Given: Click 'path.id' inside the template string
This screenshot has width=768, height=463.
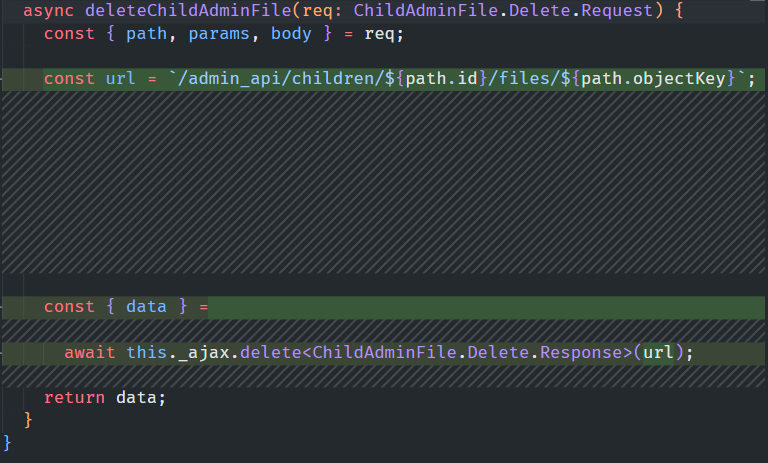Looking at the screenshot, I should [441, 78].
